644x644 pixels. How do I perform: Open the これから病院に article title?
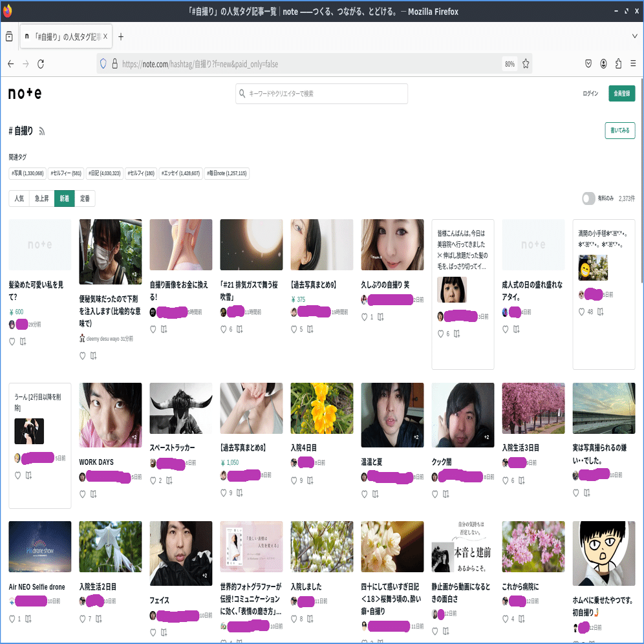pos(520,586)
